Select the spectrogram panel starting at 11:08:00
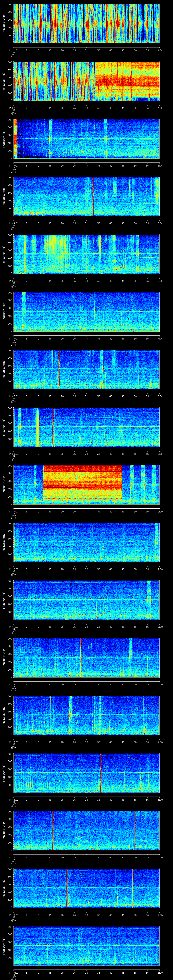This screenshot has height=980, width=173. (87, 427)
